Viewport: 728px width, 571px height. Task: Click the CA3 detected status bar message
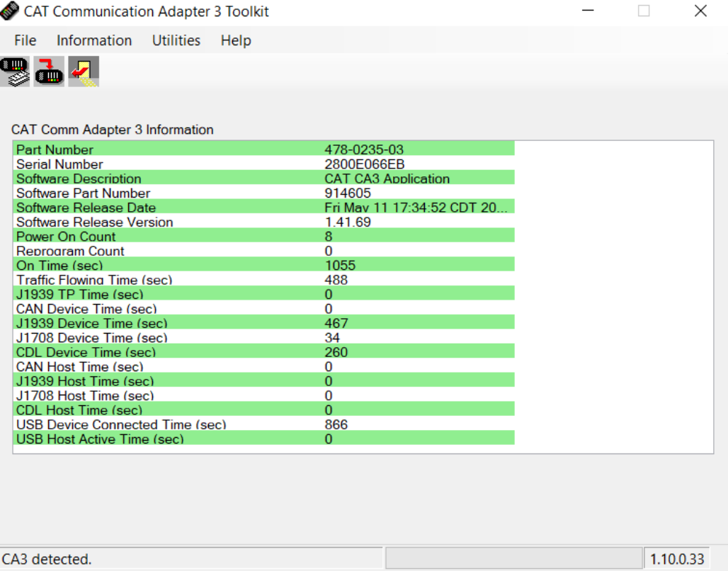(x=47, y=559)
